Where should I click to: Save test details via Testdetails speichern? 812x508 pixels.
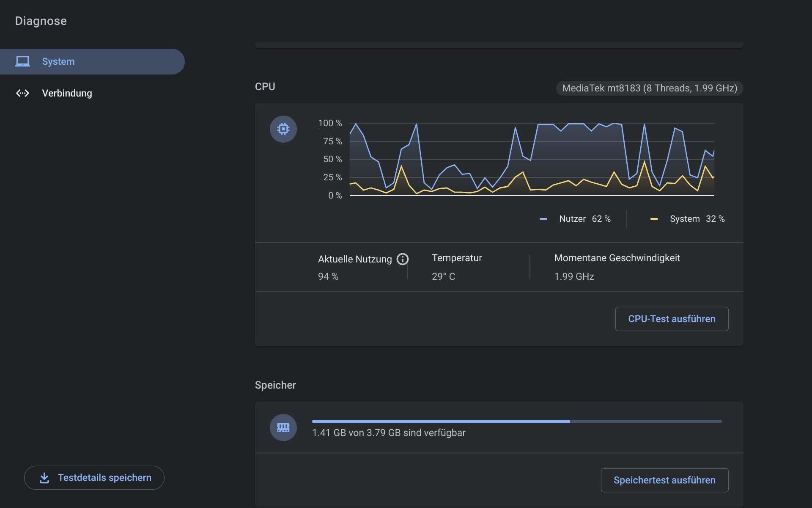click(104, 478)
